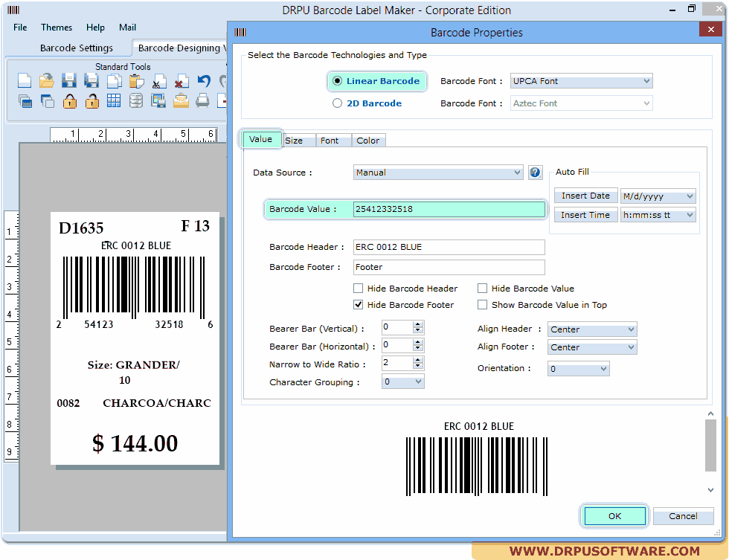Click the Barcode Value input field

(x=449, y=209)
